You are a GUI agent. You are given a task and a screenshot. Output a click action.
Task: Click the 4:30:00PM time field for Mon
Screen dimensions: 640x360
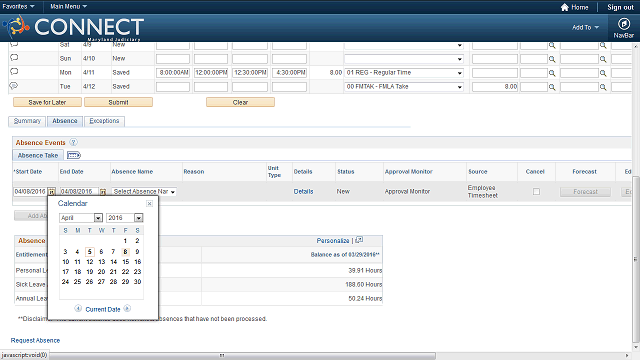(289, 73)
